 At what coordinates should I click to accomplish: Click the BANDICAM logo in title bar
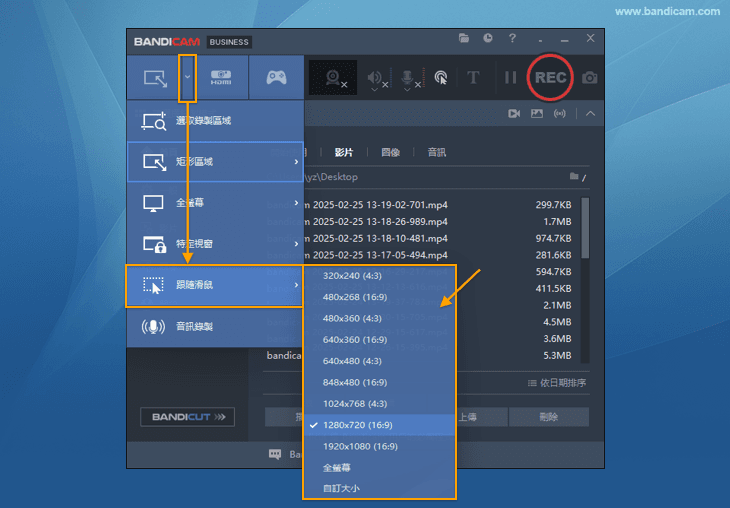pos(167,42)
